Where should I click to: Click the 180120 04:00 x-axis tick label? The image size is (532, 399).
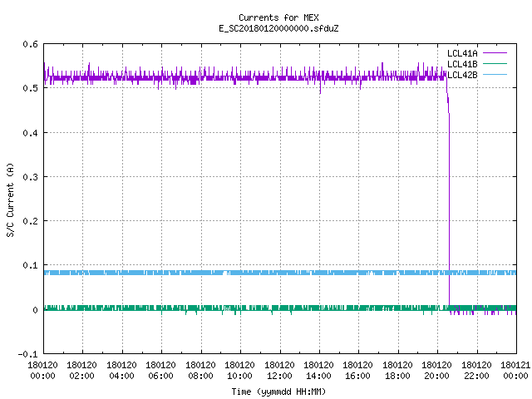(x=121, y=371)
